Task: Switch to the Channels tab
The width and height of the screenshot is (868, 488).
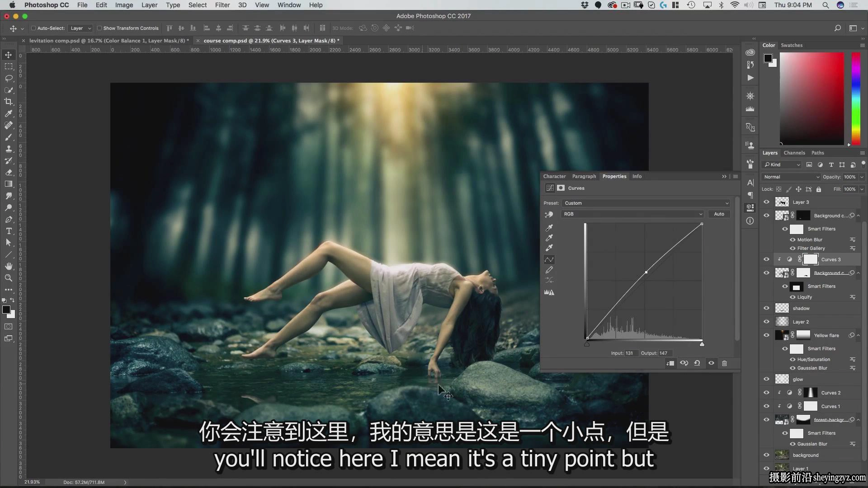Action: coord(794,153)
